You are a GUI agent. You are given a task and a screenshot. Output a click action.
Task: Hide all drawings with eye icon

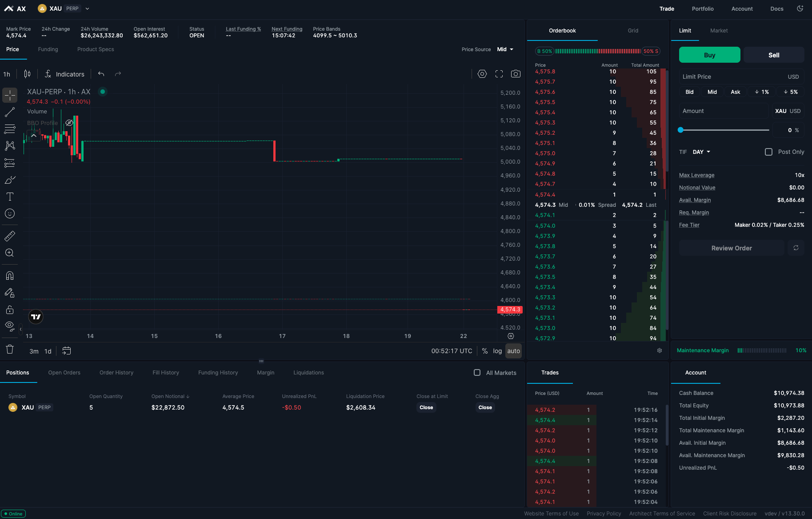pyautogui.click(x=10, y=326)
